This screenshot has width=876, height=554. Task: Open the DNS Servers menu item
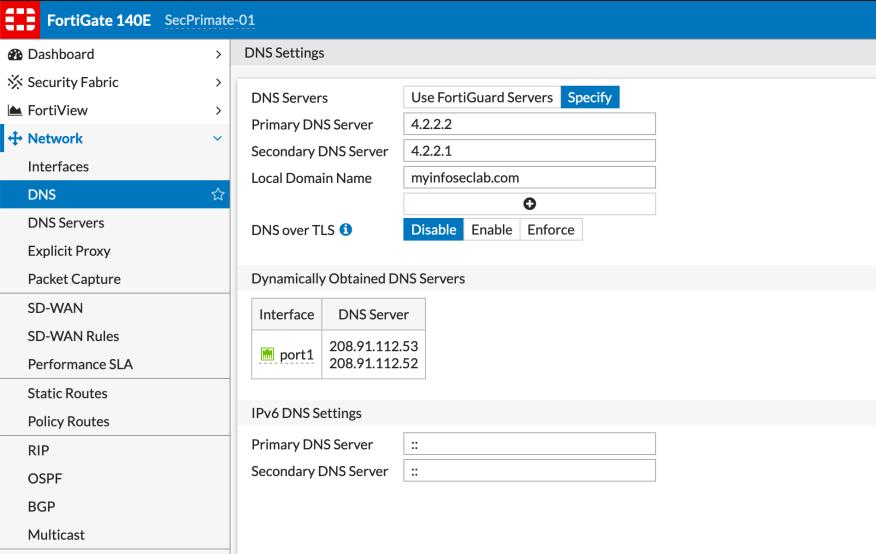tap(115, 223)
